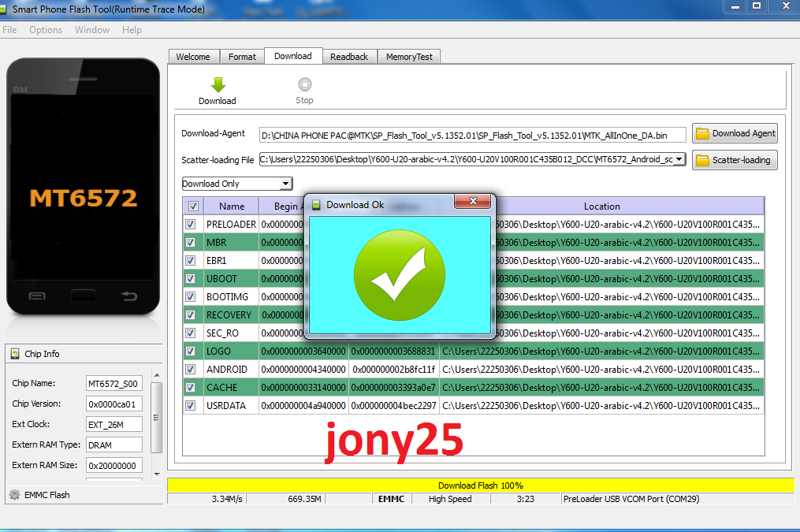Click the Download Agent folder icon

click(702, 134)
